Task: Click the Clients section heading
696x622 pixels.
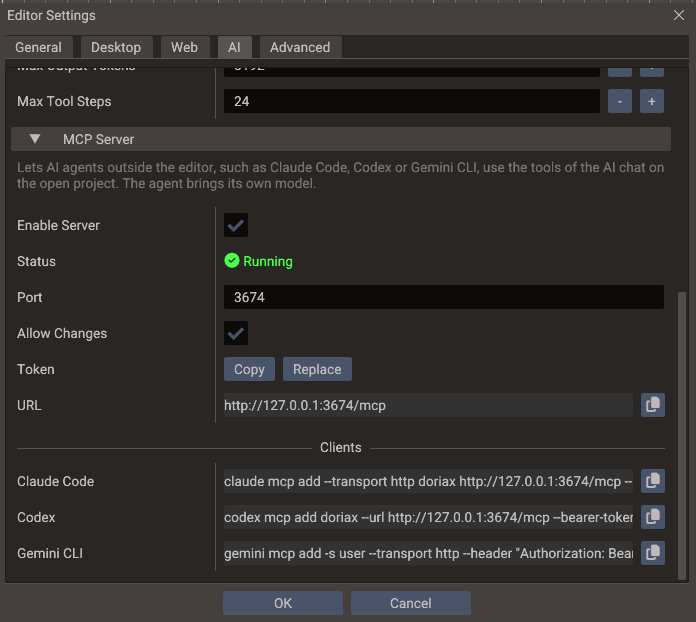Action: pyautogui.click(x=341, y=447)
